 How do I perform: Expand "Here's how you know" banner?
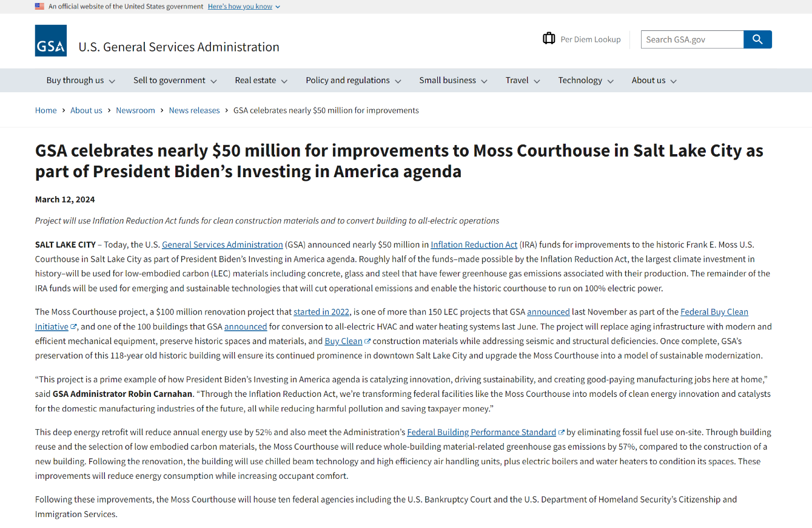244,6
